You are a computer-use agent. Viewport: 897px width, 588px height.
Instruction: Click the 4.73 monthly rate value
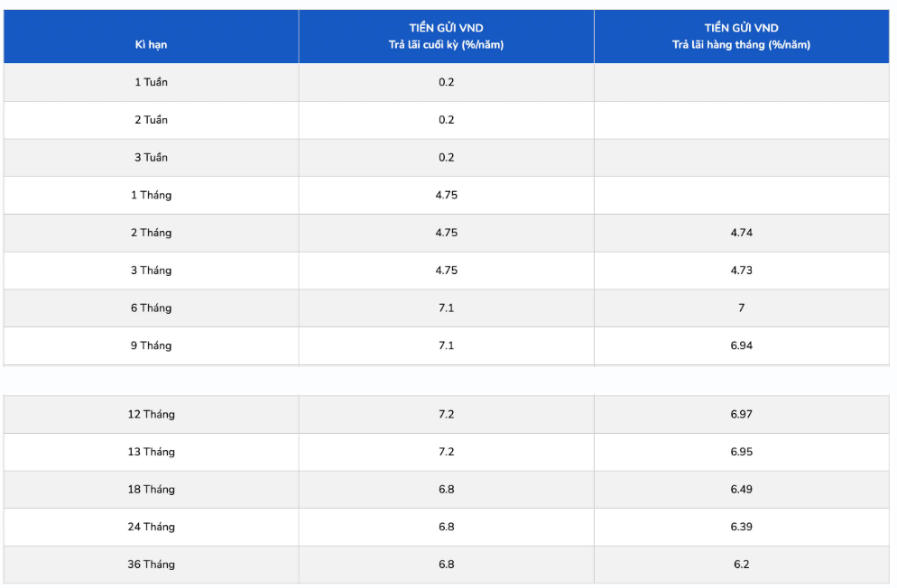click(741, 271)
